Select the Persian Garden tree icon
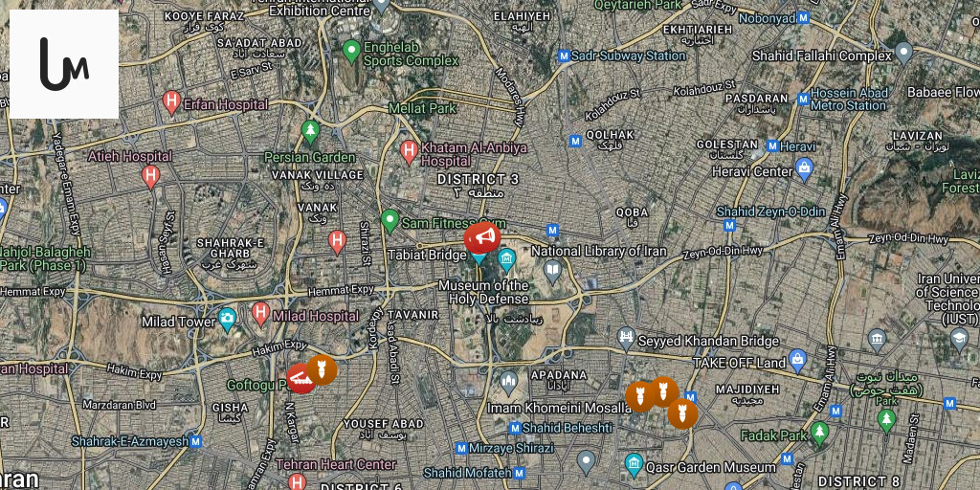The height and width of the screenshot is (490, 980). click(x=311, y=131)
